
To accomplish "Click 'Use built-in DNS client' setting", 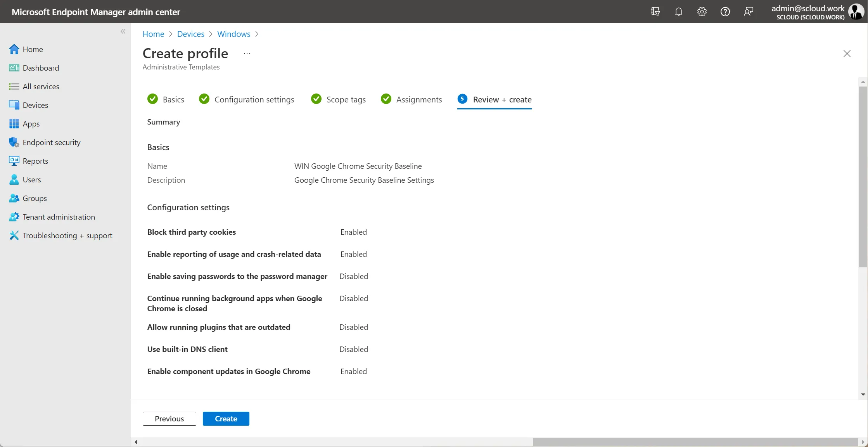I will click(x=187, y=349).
